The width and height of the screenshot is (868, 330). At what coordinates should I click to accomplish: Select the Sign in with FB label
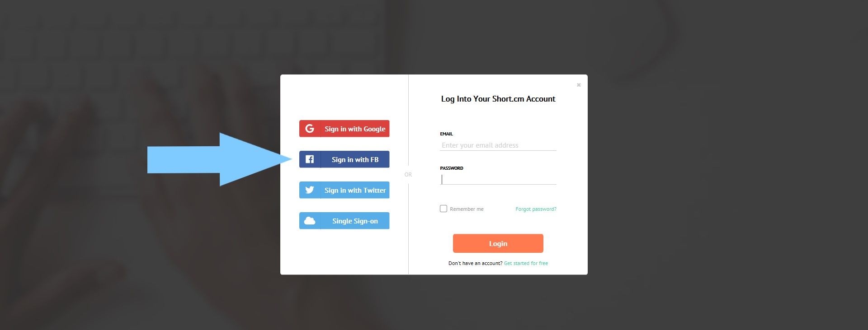click(x=355, y=159)
